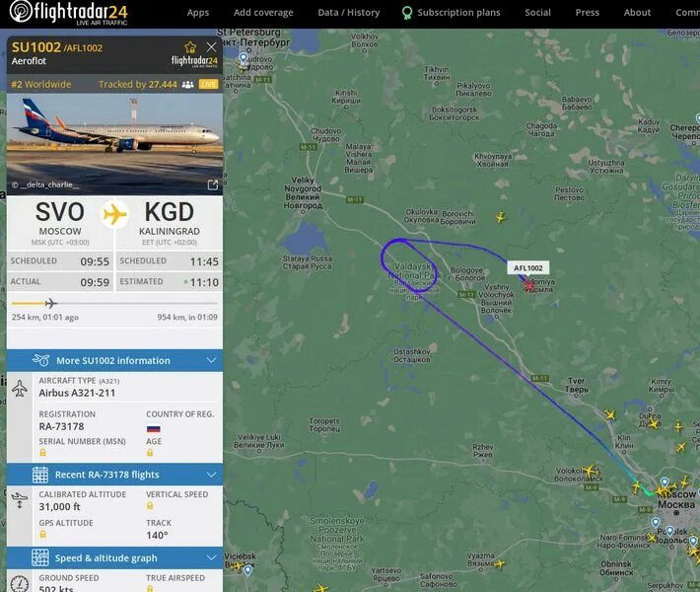The width and height of the screenshot is (700, 592).
Task: Expand Recent RA-73178 flights section
Action: point(114,475)
